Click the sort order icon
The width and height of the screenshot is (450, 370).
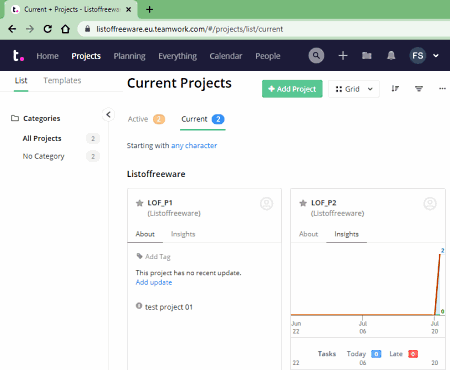(395, 89)
